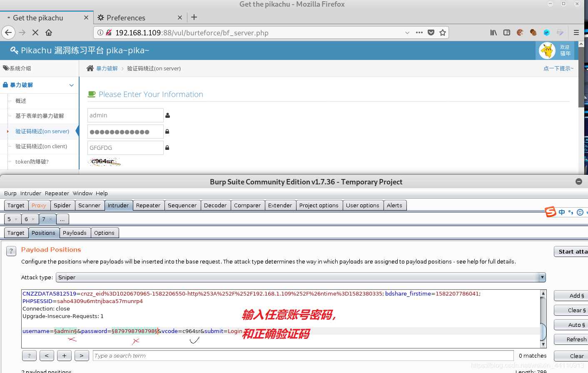588x373 pixels.
Task: Click the Burp help question mark icon
Action: (11, 251)
